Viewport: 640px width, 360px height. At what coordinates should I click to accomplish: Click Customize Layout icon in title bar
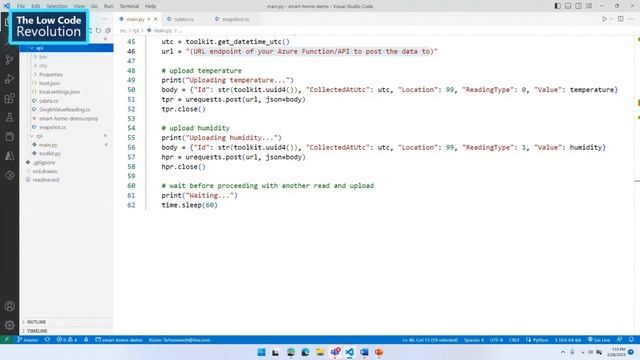coord(589,6)
